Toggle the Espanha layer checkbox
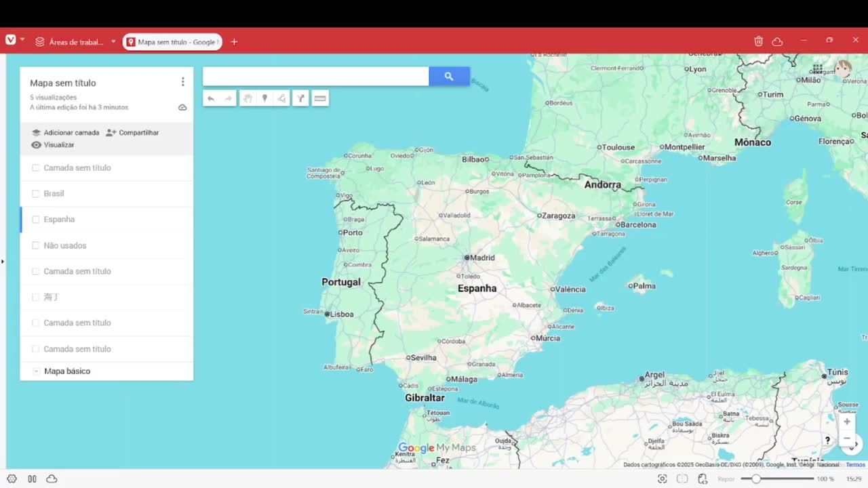The image size is (868, 488). [x=35, y=220]
